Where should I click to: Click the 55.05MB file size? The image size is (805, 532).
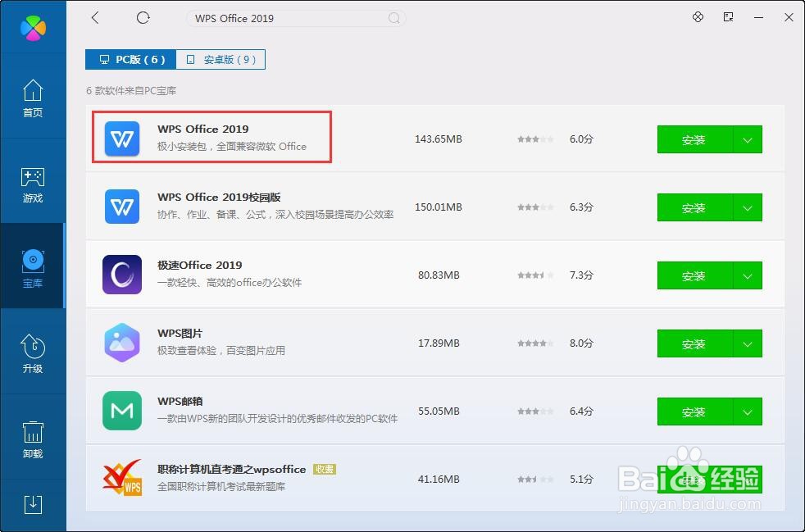point(439,412)
